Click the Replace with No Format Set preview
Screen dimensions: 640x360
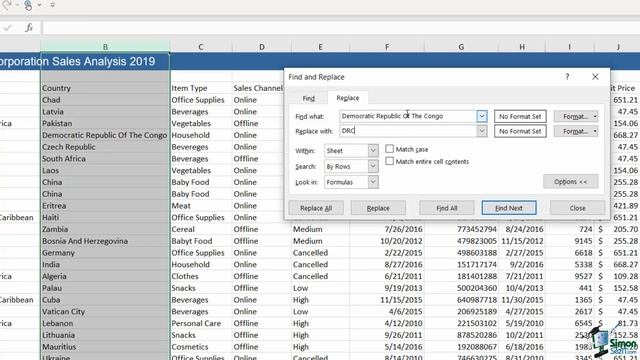click(520, 131)
